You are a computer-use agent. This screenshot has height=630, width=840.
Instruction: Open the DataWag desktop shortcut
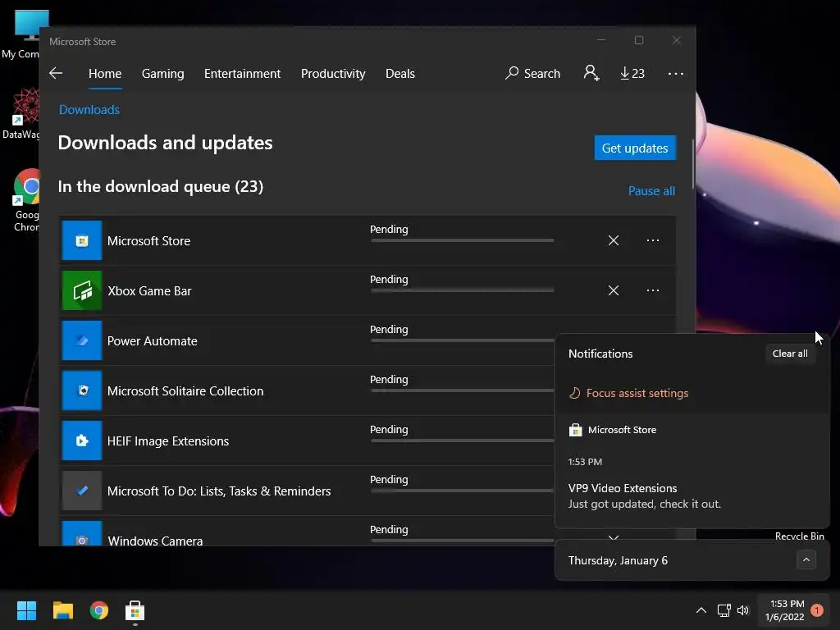coord(21,115)
